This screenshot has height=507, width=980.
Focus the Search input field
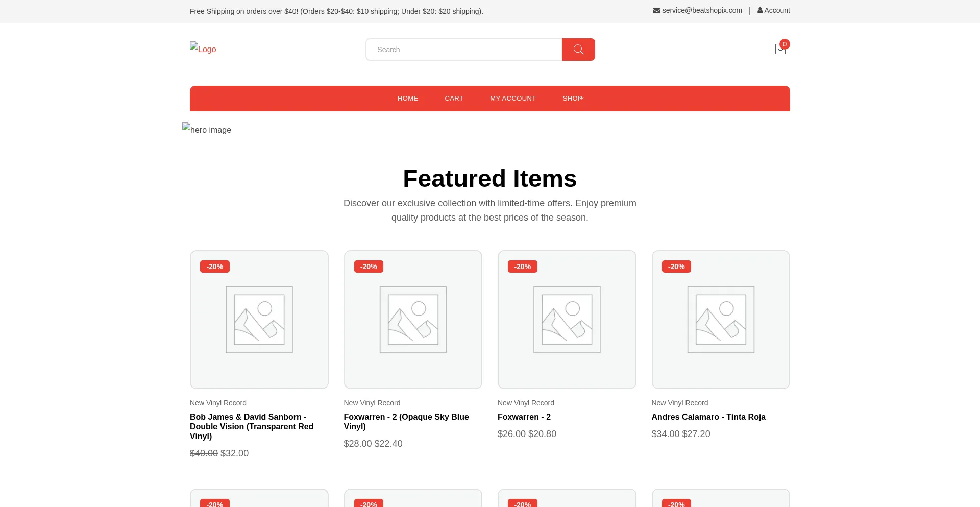click(x=464, y=50)
